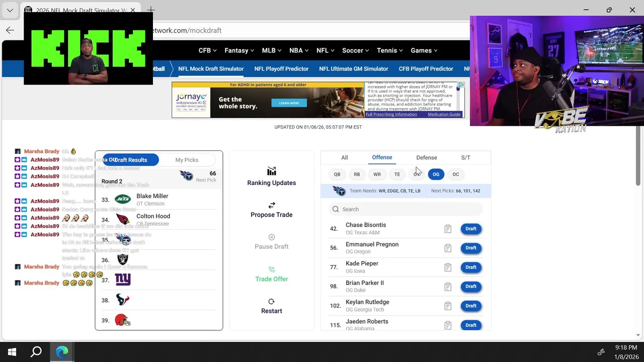Screen dimensions: 644x362
Task: Open NFL Ultimate GM Simulator link
Action: [354, 69]
